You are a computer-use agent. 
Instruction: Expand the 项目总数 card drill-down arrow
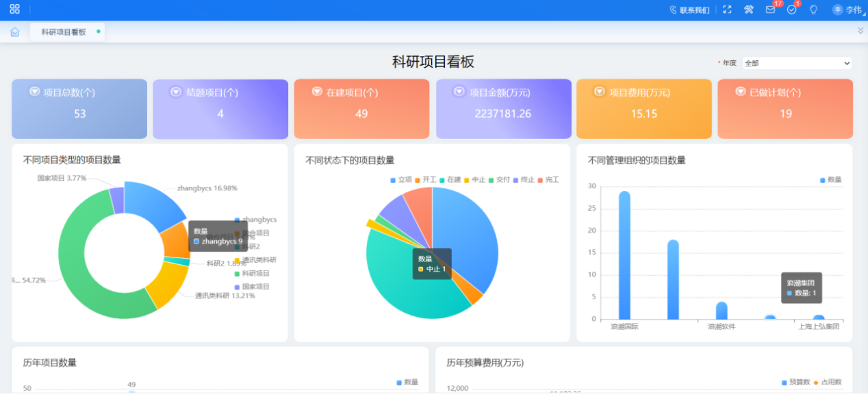(34, 92)
